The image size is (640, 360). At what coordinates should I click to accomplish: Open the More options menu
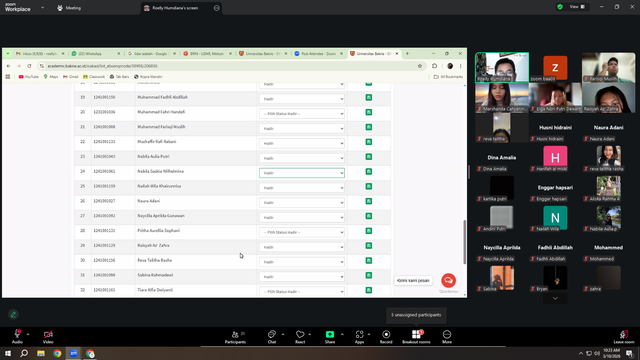click(x=447, y=337)
